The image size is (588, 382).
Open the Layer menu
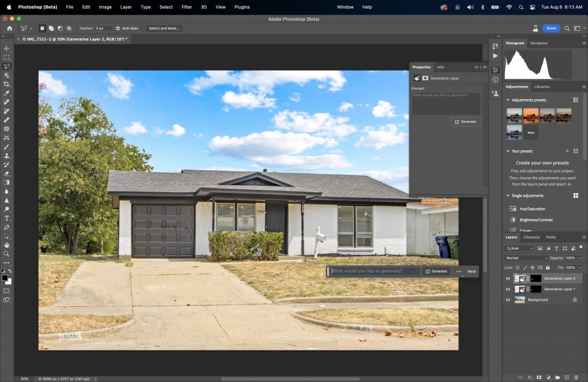(126, 7)
